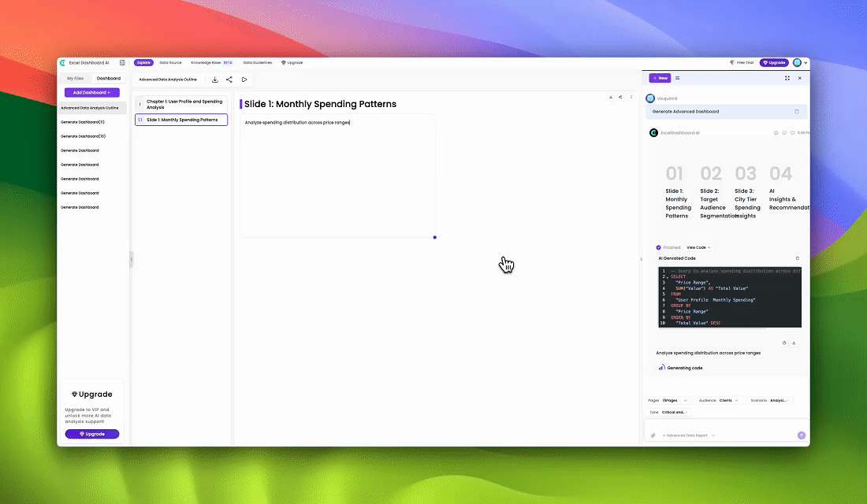Click the Slide 1 Monthly Spending Patterns card
The height and width of the screenshot is (504, 867).
(x=679, y=192)
